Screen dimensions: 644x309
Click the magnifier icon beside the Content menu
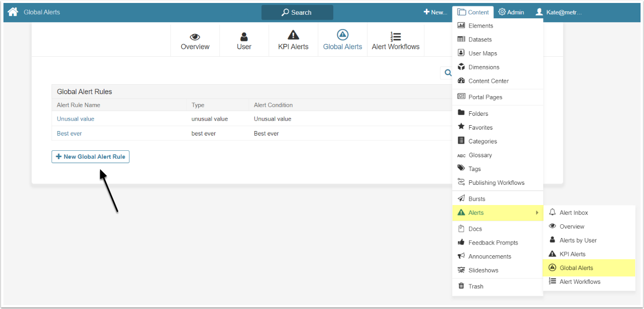(x=448, y=72)
